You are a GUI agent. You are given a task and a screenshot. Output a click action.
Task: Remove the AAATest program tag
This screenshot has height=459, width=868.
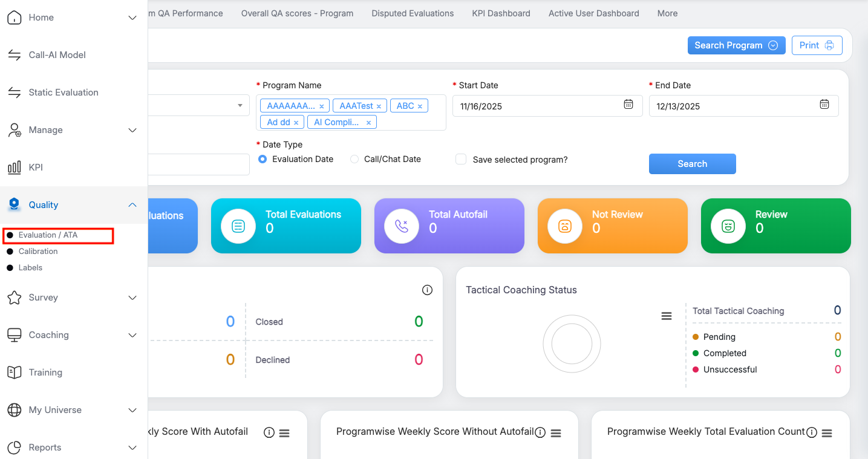click(x=379, y=106)
